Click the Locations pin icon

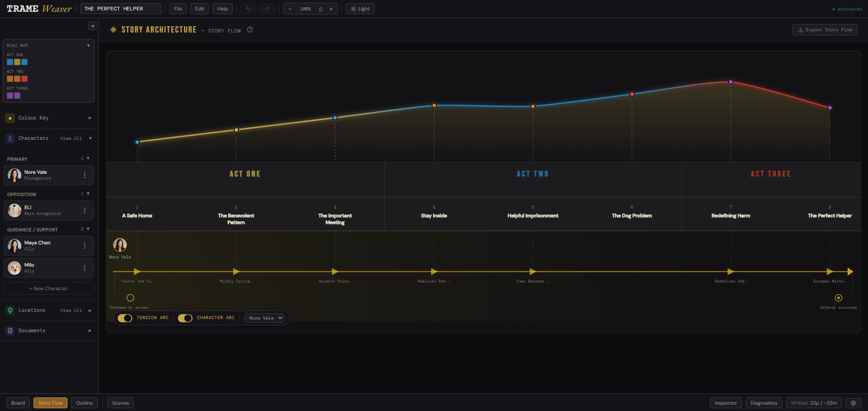pyautogui.click(x=10, y=311)
